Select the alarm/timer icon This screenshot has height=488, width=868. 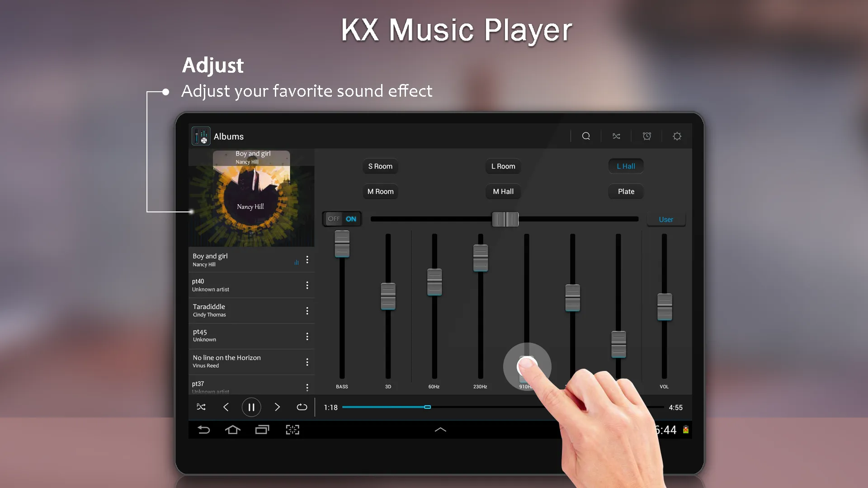[x=647, y=136]
